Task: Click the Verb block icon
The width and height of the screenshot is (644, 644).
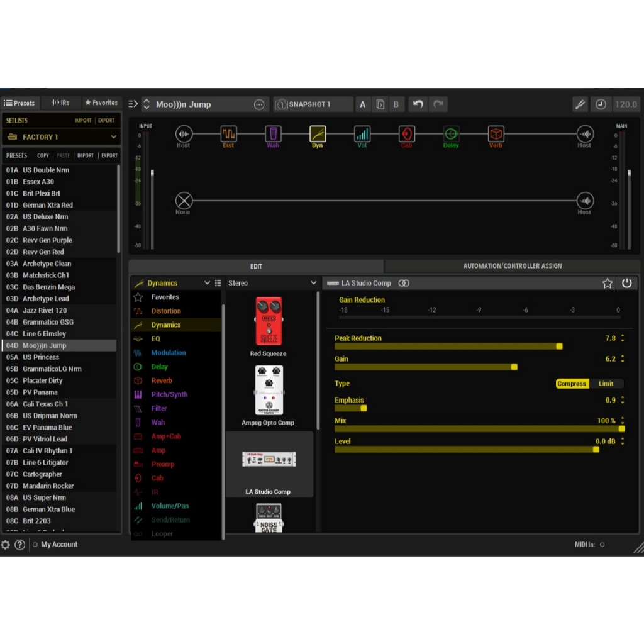Action: 496,134
